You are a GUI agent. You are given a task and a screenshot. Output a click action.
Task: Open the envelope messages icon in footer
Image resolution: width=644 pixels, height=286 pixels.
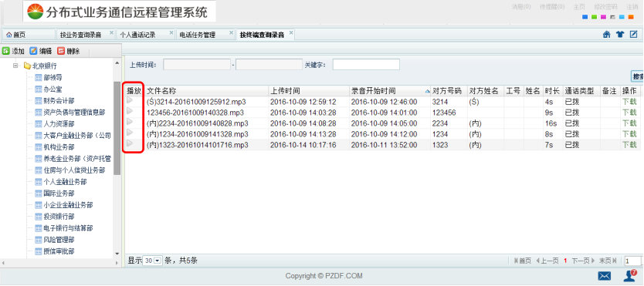[x=604, y=276]
